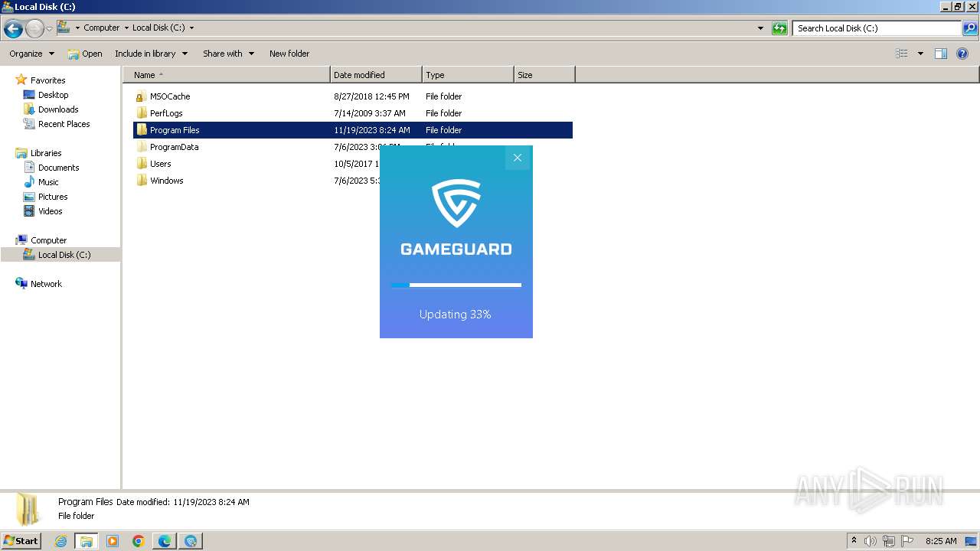980x551 pixels.
Task: Show hidden tray icons arrow
Action: 854,541
